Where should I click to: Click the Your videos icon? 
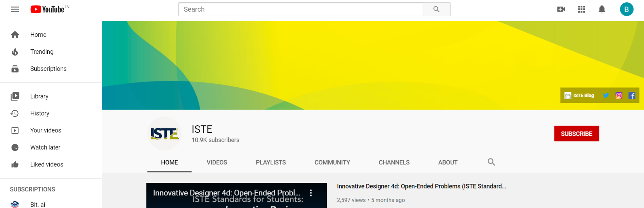tap(15, 130)
